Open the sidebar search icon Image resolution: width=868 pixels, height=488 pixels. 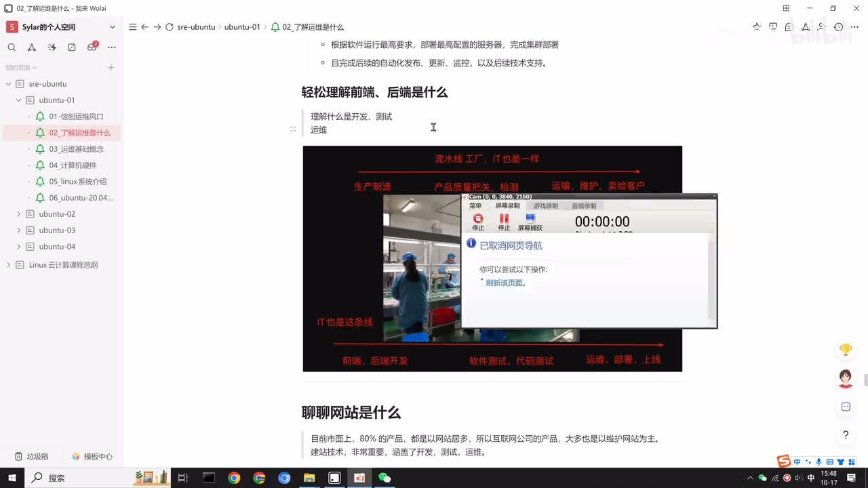[x=12, y=47]
